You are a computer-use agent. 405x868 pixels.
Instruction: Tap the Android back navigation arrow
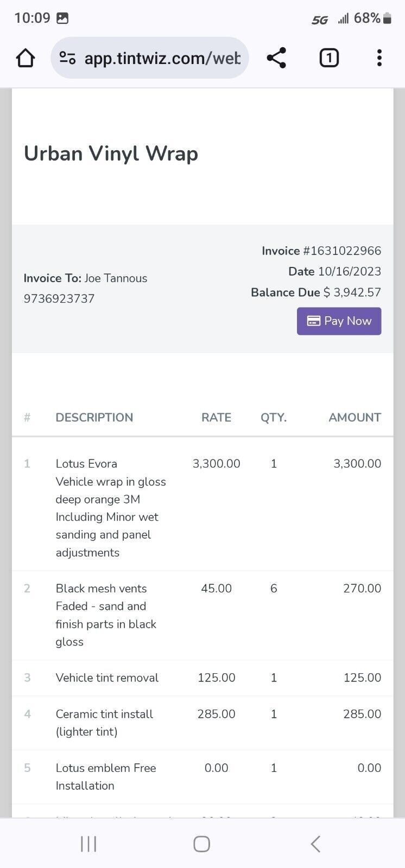pos(315,844)
